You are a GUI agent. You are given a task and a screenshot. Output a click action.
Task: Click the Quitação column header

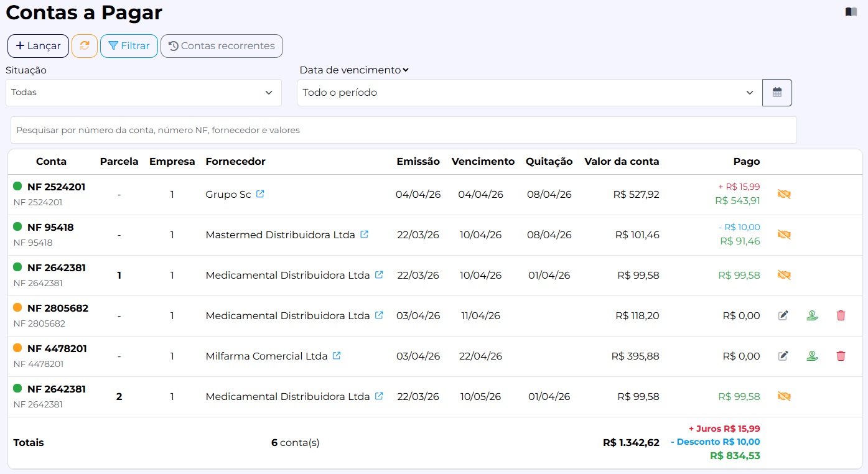[549, 162]
